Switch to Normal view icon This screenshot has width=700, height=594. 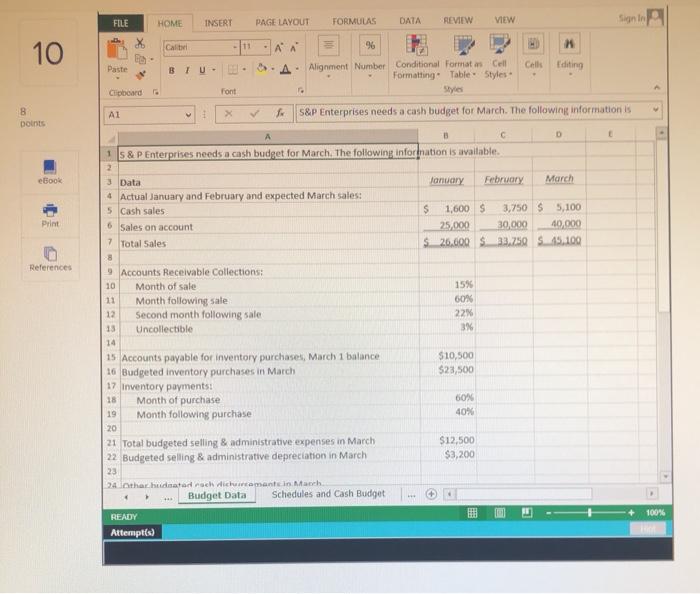tap(472, 513)
